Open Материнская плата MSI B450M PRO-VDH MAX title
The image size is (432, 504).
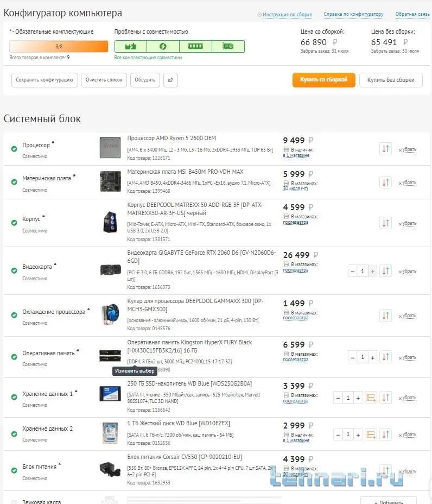click(185, 172)
